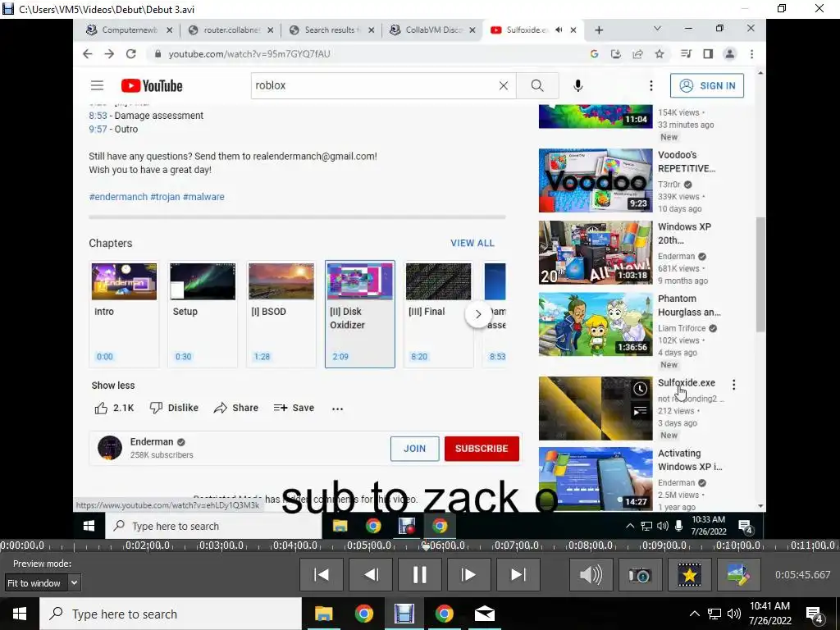Mute the Sulfoxide tab audio icon
Image resolution: width=840 pixels, height=630 pixels.
(559, 30)
